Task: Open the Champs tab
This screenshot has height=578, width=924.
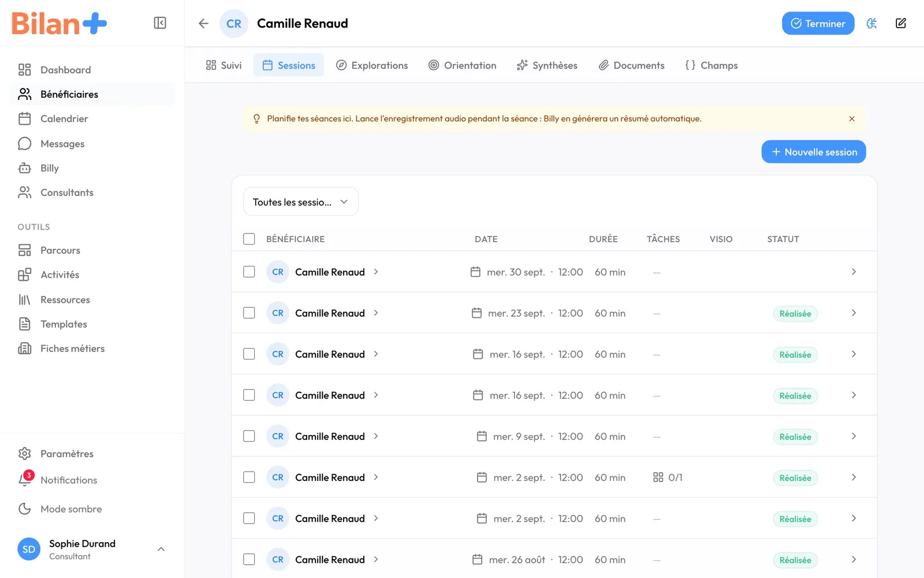Action: (711, 65)
